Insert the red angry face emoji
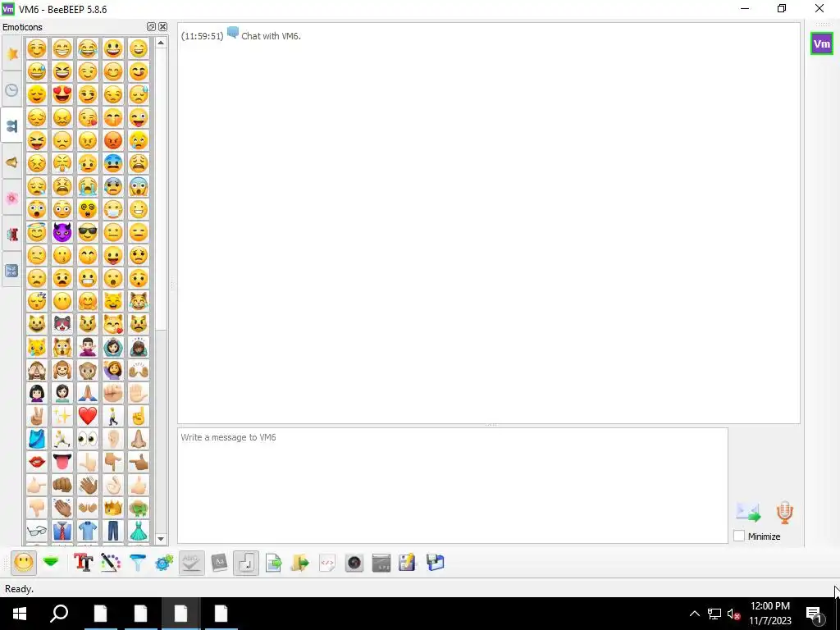This screenshot has height=630, width=840. 113,140
